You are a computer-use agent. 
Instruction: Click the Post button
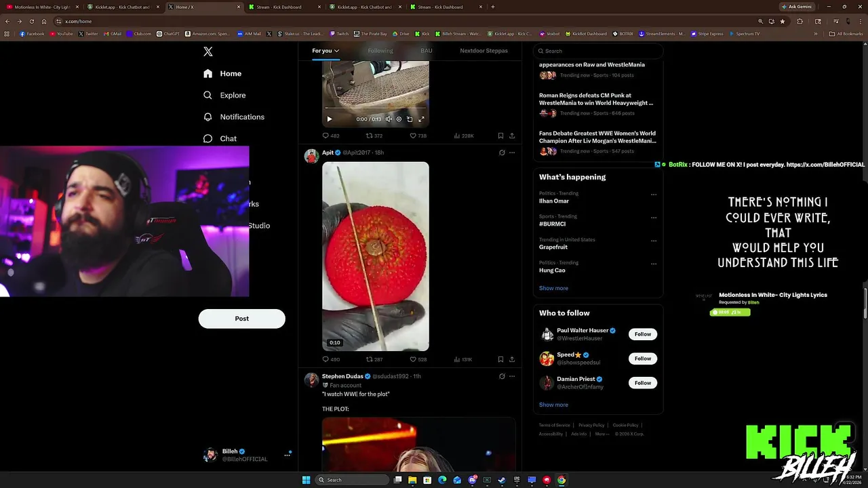tap(241, 319)
